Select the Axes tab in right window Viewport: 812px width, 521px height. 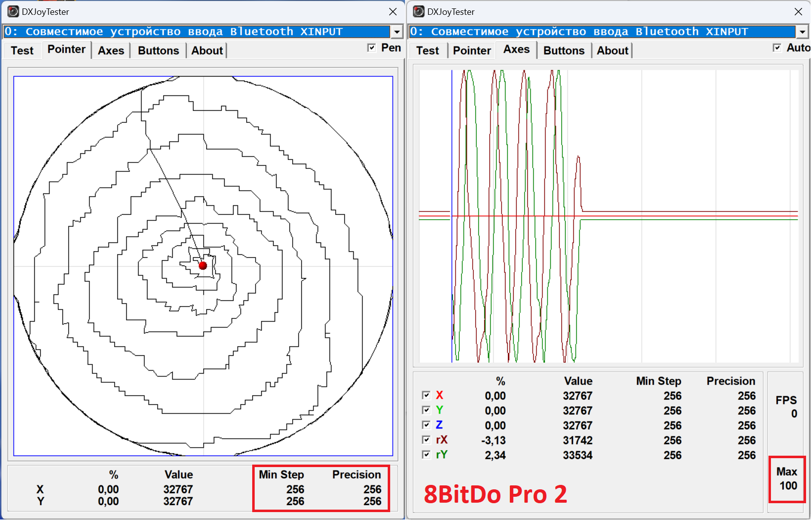[x=517, y=49]
